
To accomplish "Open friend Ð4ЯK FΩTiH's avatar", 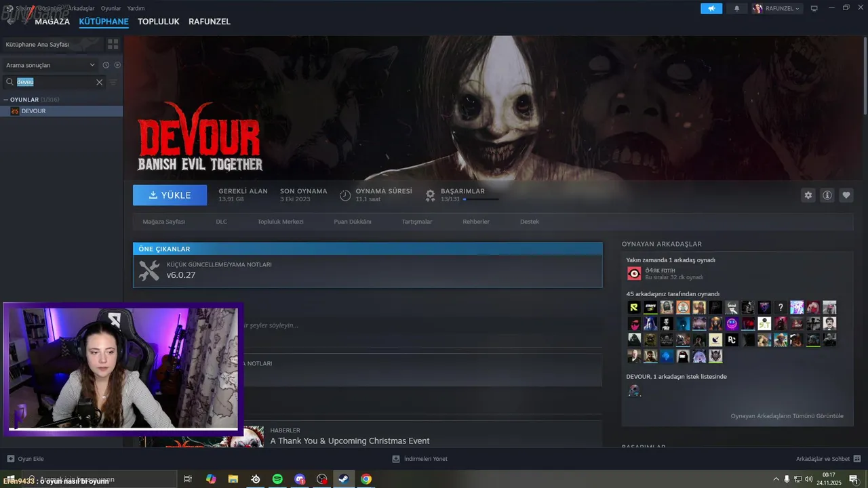I will click(x=634, y=273).
